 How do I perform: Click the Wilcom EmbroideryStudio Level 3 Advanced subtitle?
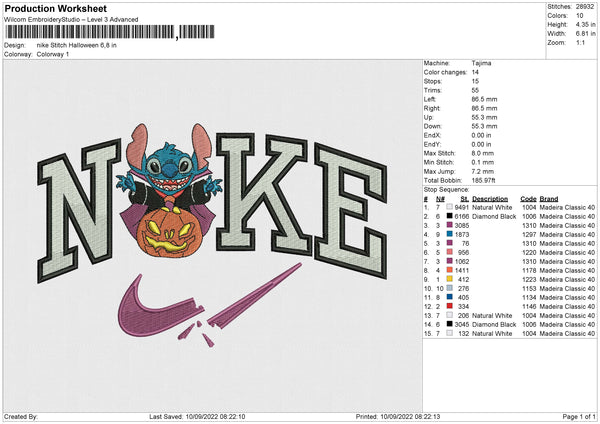[71, 20]
